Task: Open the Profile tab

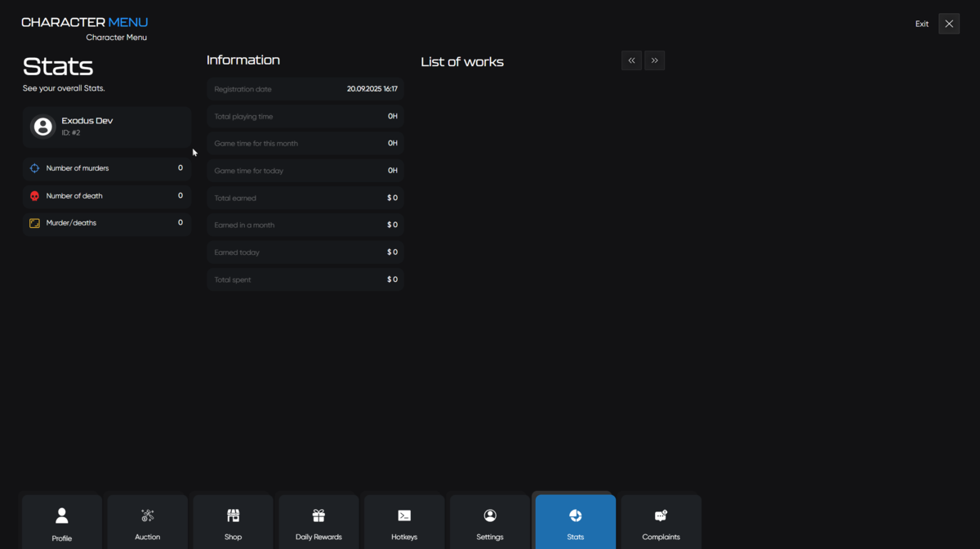Action: pos(62,522)
